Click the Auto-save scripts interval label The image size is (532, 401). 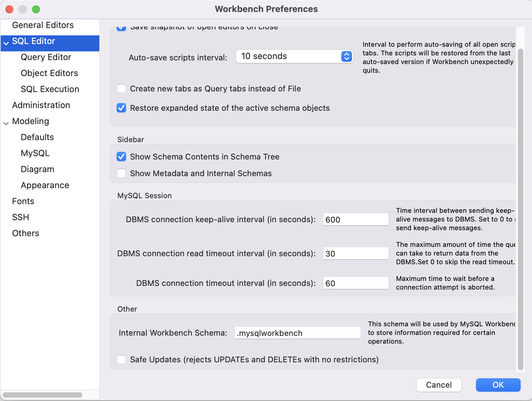(x=178, y=58)
